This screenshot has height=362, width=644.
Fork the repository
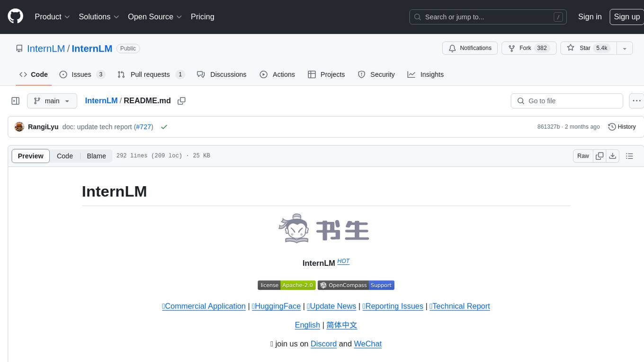point(528,48)
